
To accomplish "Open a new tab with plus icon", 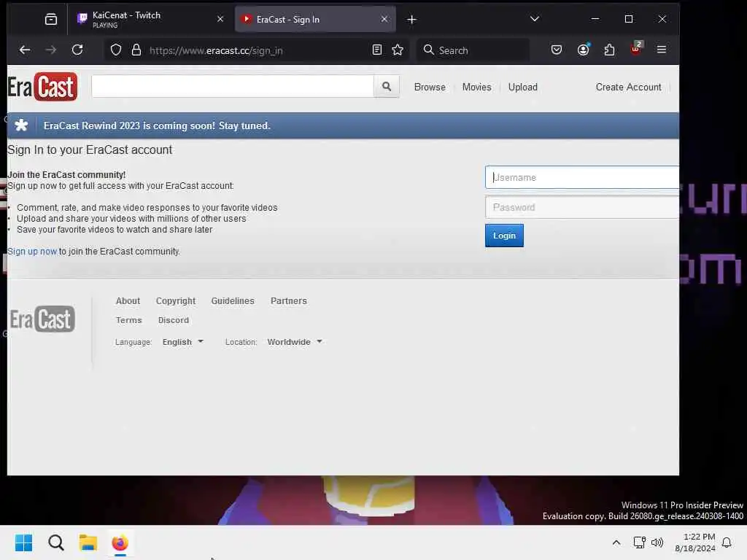I will pos(412,20).
